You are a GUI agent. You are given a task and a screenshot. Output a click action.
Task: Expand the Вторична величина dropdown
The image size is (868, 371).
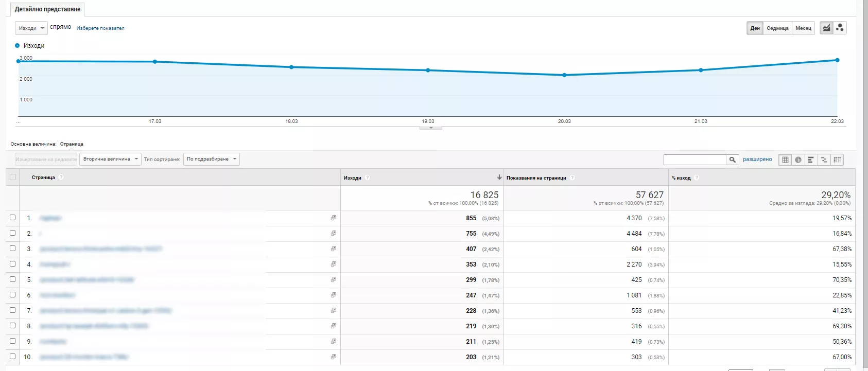coord(110,159)
